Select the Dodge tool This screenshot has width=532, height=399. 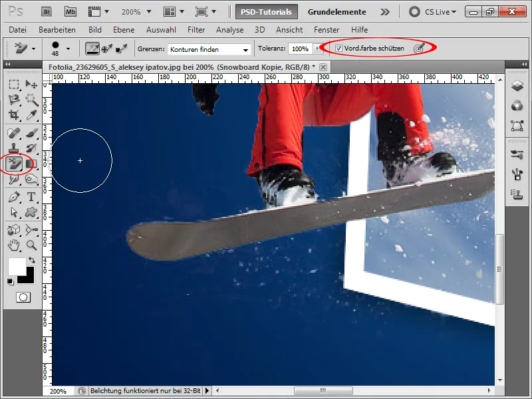(x=31, y=179)
